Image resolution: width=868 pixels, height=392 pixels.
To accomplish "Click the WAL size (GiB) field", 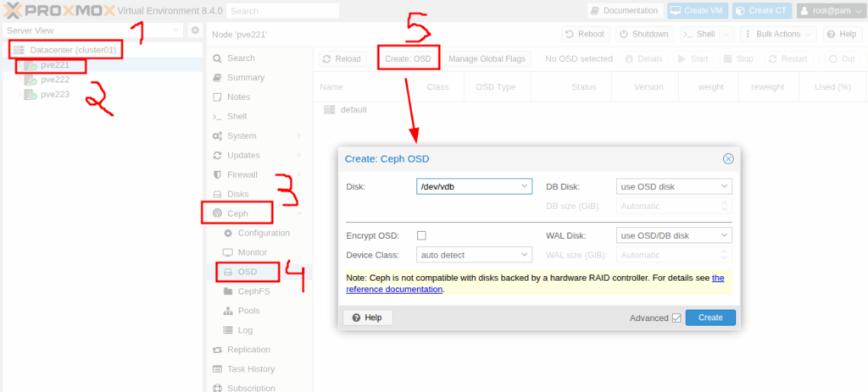I will pos(674,255).
